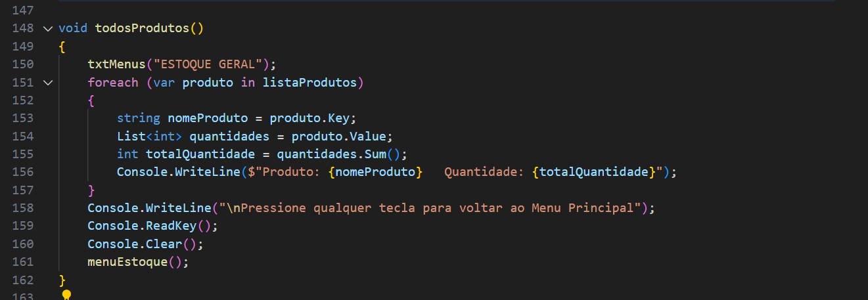868x300 pixels.
Task: Click line number 150 in the gutter
Action: coord(23,64)
